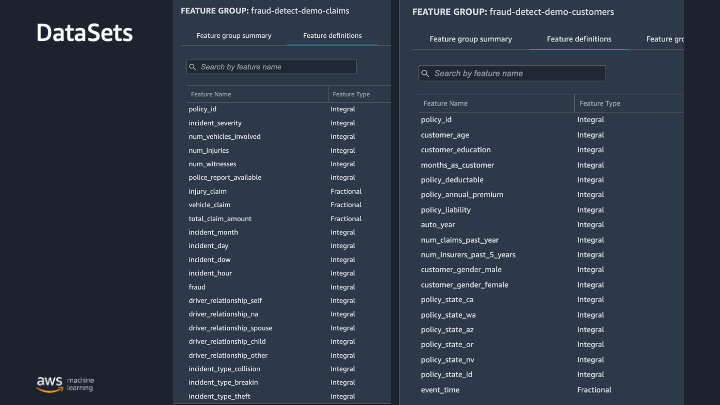
Task: Select num_witnesses feature row
Action: [288, 164]
